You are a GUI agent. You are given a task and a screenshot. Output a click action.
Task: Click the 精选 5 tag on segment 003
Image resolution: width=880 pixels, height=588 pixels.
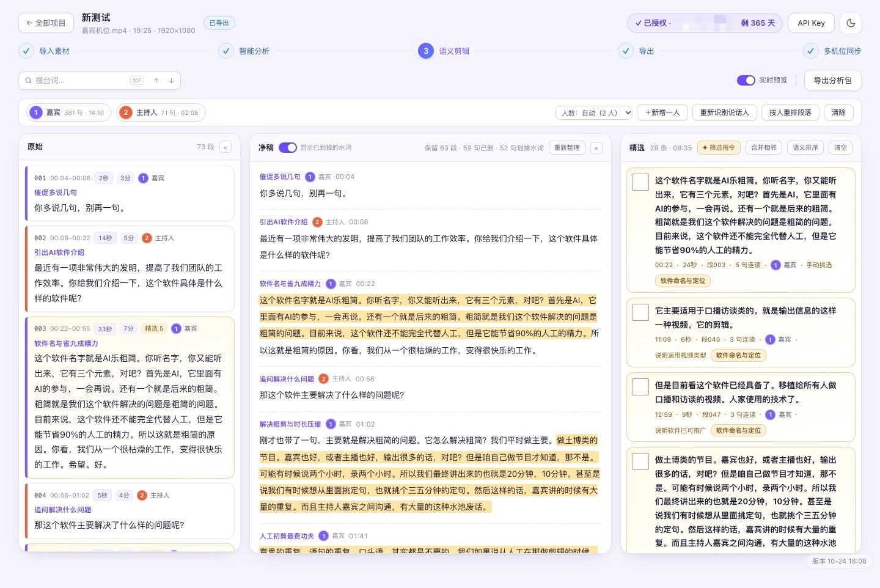(x=154, y=329)
